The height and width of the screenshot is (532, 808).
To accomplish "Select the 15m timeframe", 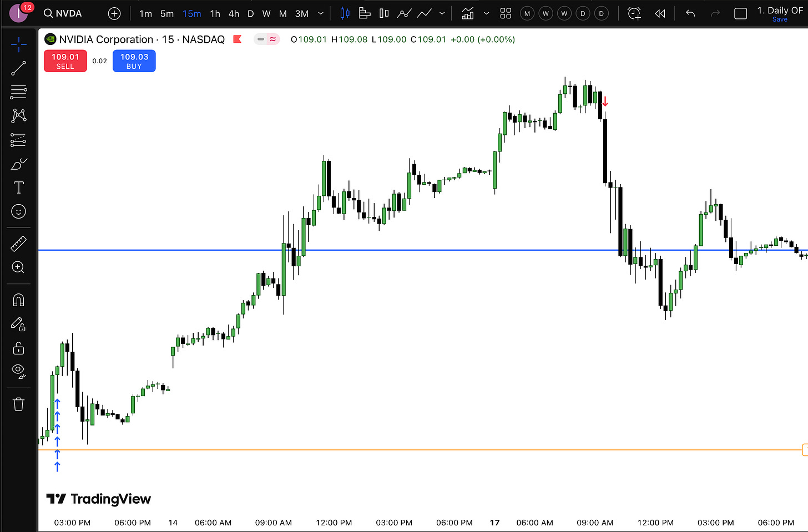I will tap(191, 13).
